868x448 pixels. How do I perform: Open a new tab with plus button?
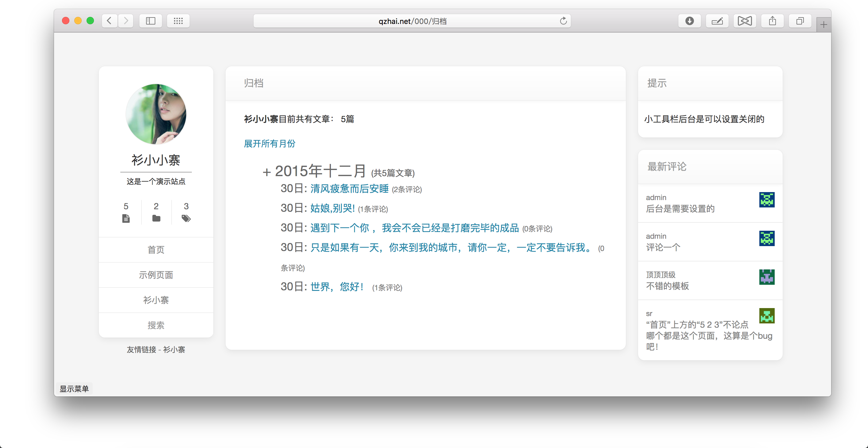[x=823, y=25]
